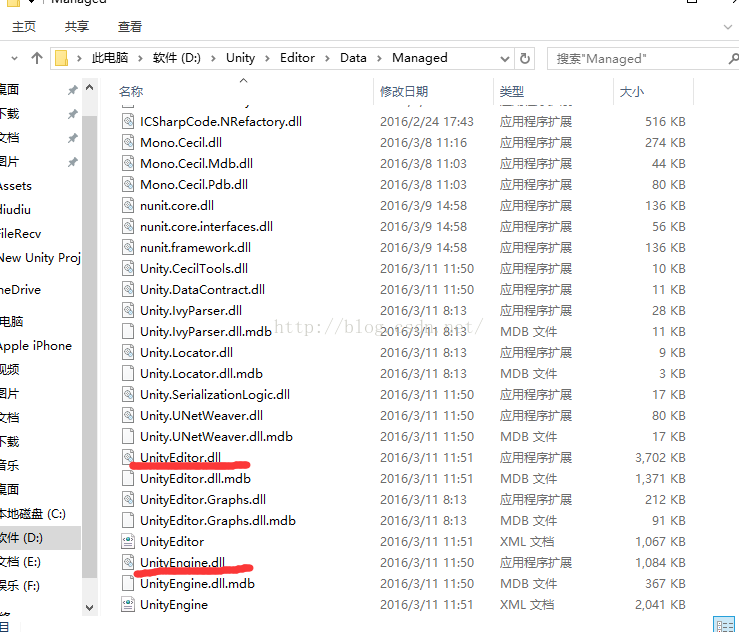Click the UnityEngine.dll.mdb file icon

[x=128, y=583]
